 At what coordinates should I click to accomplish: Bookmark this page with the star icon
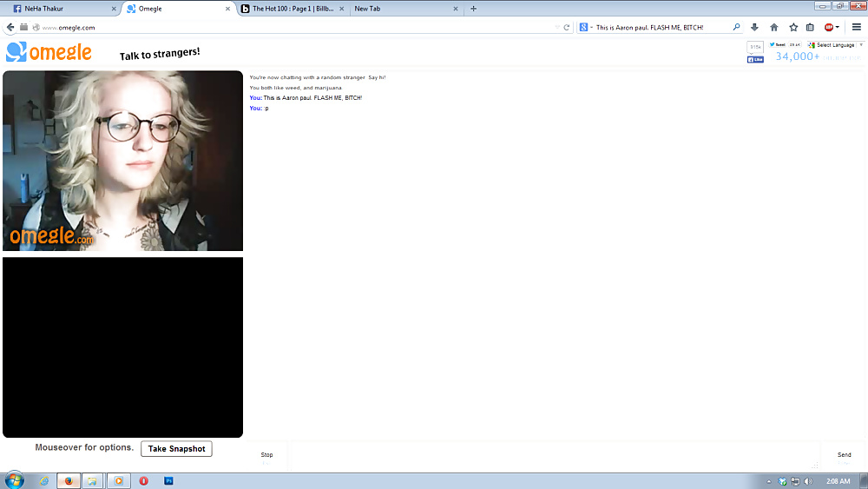pyautogui.click(x=793, y=27)
